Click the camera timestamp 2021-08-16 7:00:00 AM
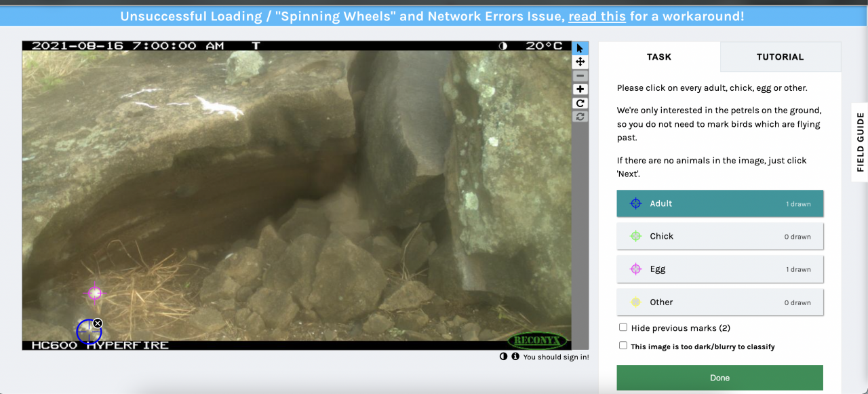868x394 pixels. pyautogui.click(x=128, y=46)
